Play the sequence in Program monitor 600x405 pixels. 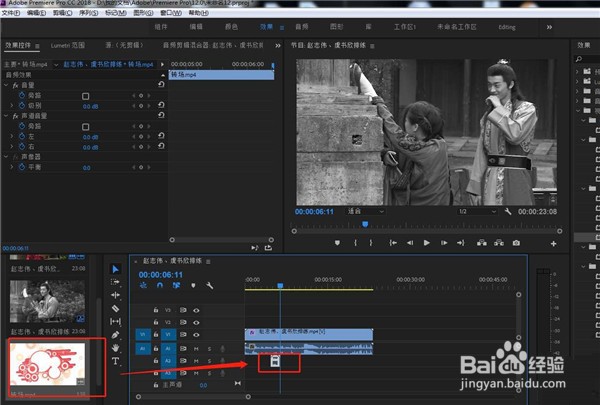pos(426,243)
